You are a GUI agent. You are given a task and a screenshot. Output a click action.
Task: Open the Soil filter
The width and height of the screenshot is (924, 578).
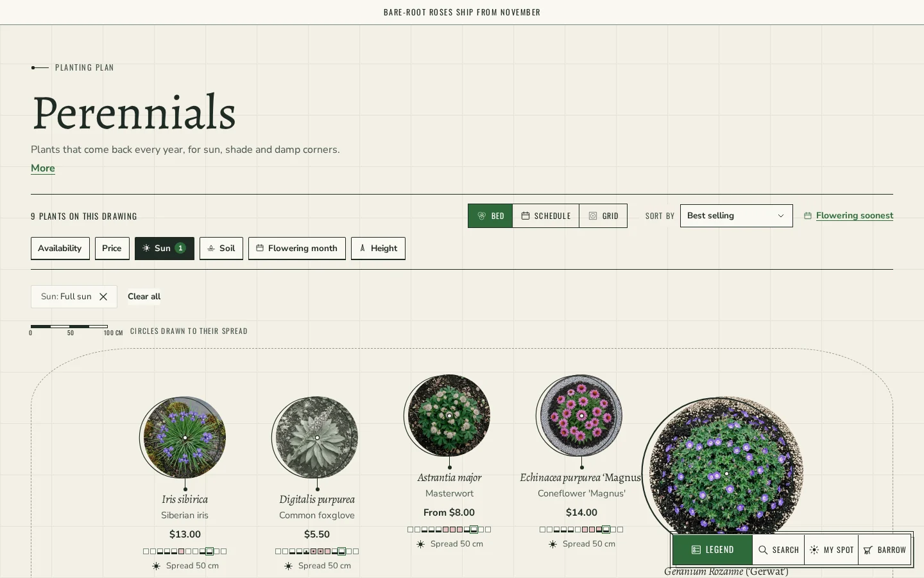pos(221,249)
